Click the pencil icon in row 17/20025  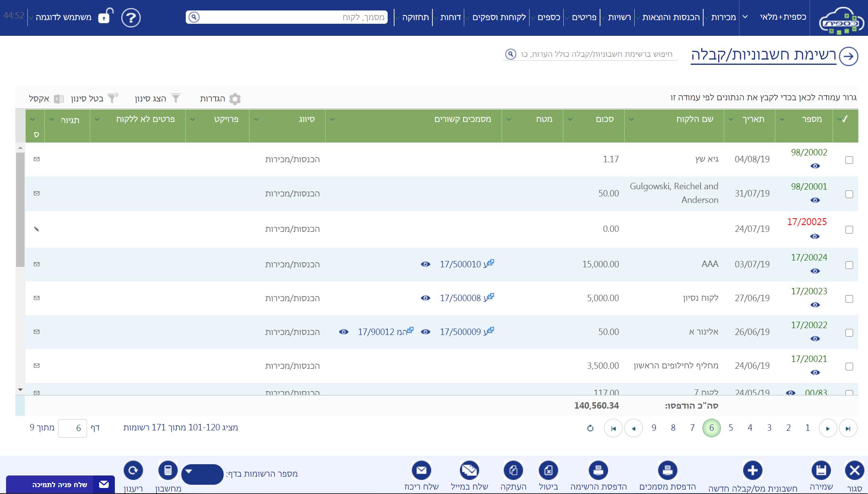[x=37, y=229]
